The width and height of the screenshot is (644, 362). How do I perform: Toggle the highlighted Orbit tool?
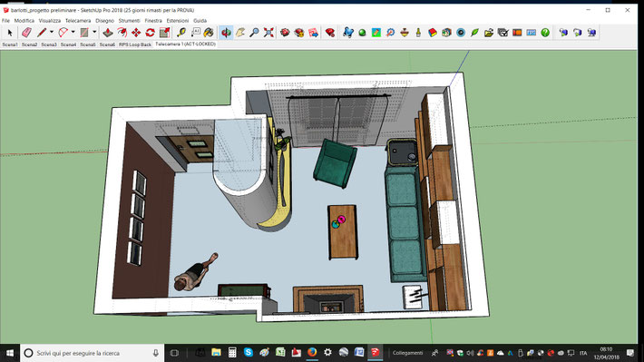(x=226, y=33)
